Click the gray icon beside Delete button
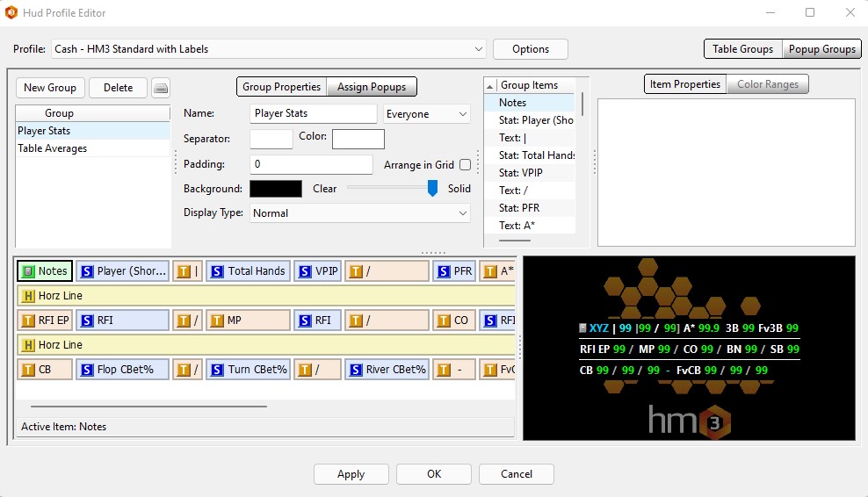Viewport: 868px width, 497px height. click(x=160, y=88)
